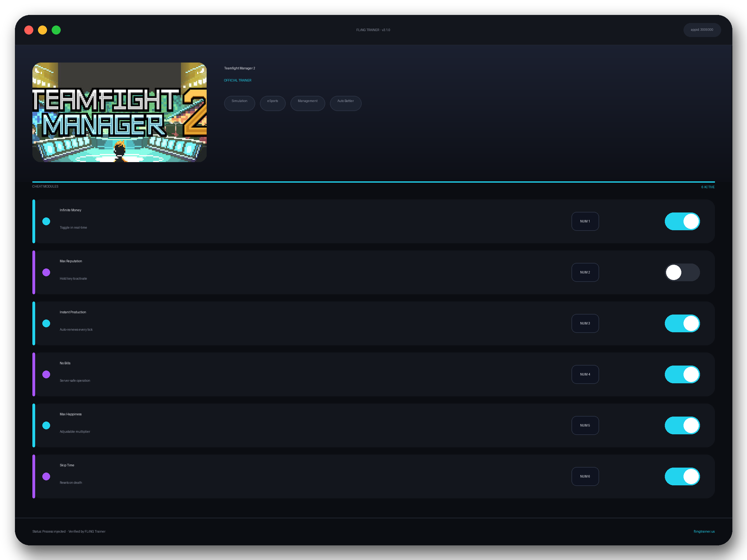Click the Instant Production label

click(x=73, y=312)
